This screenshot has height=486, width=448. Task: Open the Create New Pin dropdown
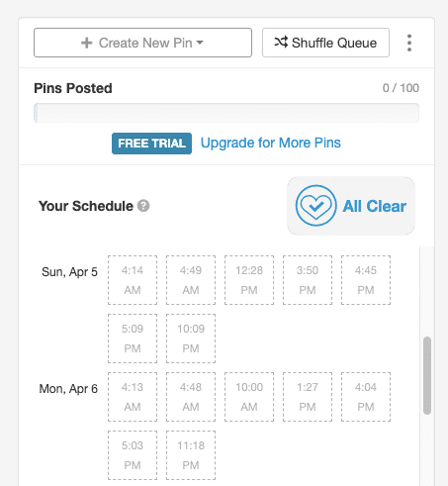(142, 43)
